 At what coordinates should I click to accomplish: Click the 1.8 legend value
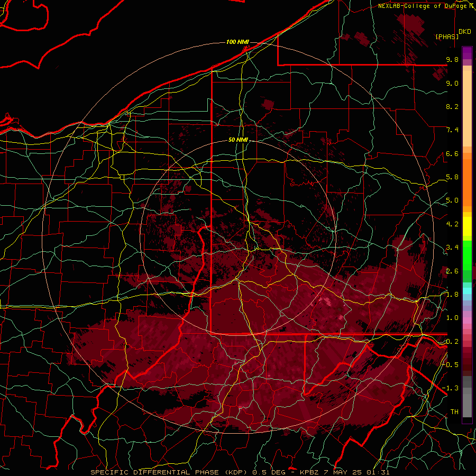tap(452, 295)
